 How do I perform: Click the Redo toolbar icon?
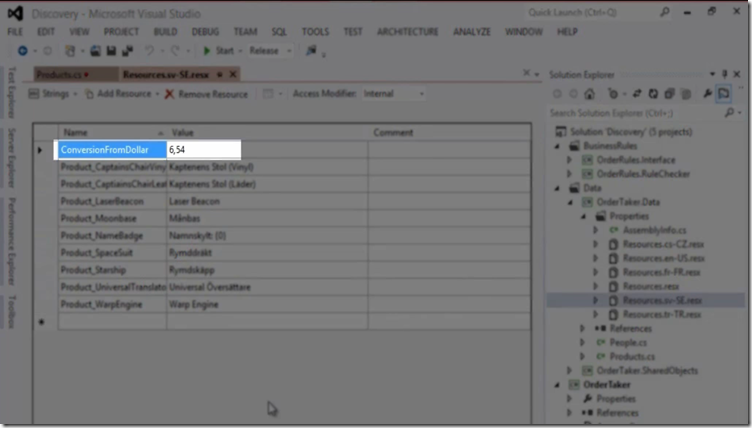pos(175,50)
